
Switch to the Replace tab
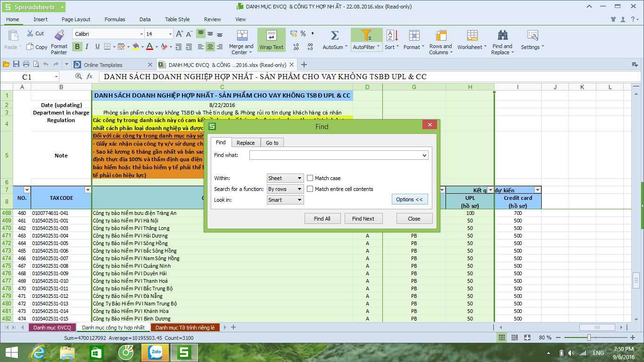pyautogui.click(x=245, y=143)
